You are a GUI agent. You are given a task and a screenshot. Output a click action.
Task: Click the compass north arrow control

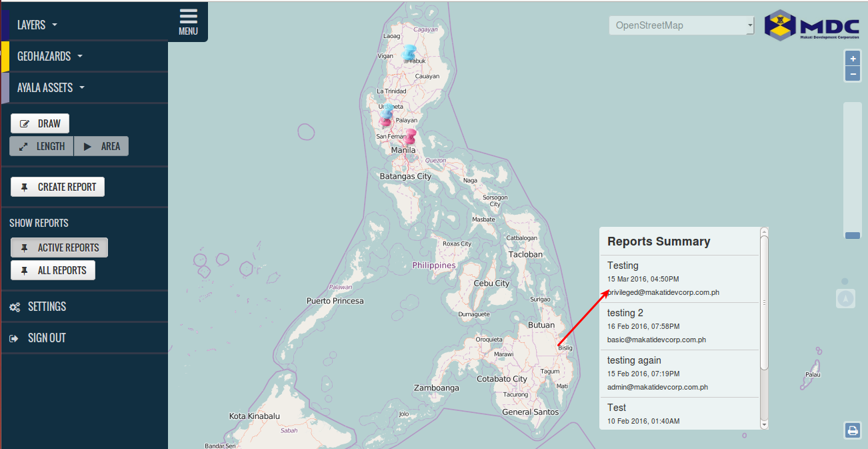click(x=845, y=298)
